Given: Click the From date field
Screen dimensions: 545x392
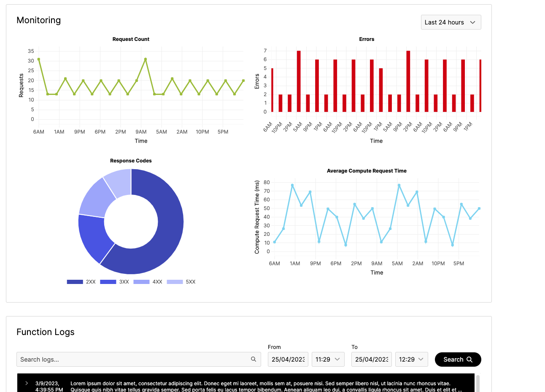Looking at the screenshot, I should click(288, 360).
